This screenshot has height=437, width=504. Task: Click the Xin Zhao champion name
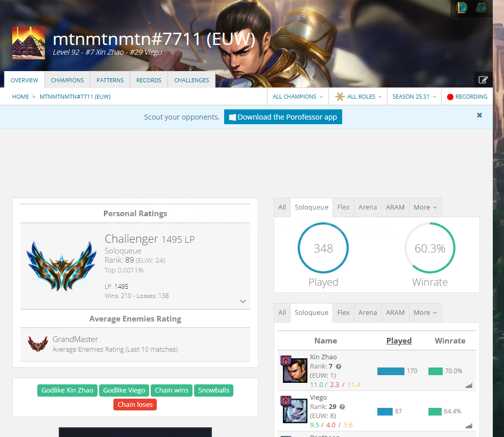click(323, 357)
